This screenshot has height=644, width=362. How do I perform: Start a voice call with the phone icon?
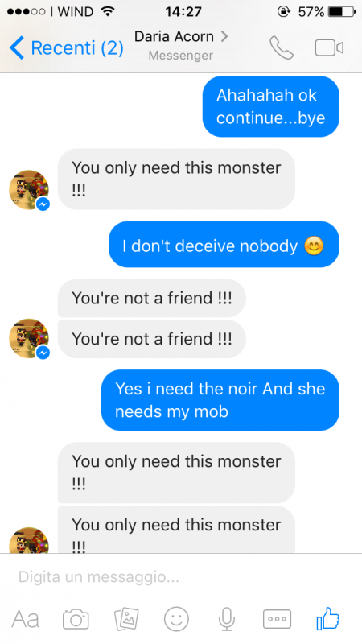click(x=282, y=47)
